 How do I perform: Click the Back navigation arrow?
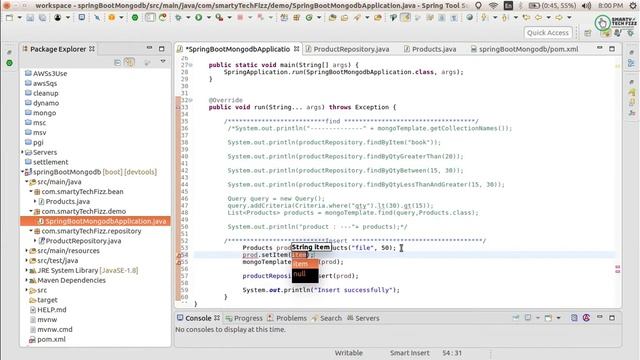(538, 18)
